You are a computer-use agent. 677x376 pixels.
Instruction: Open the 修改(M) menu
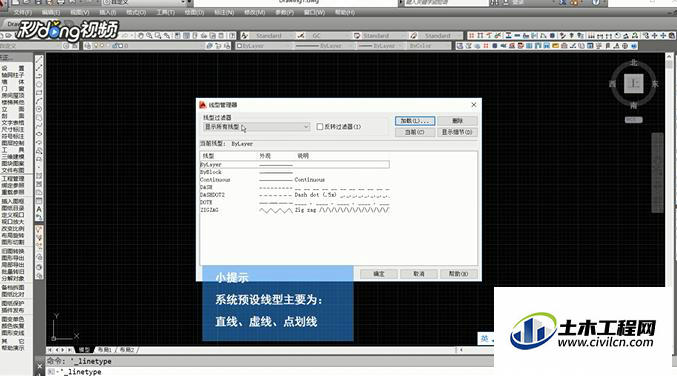click(255, 13)
